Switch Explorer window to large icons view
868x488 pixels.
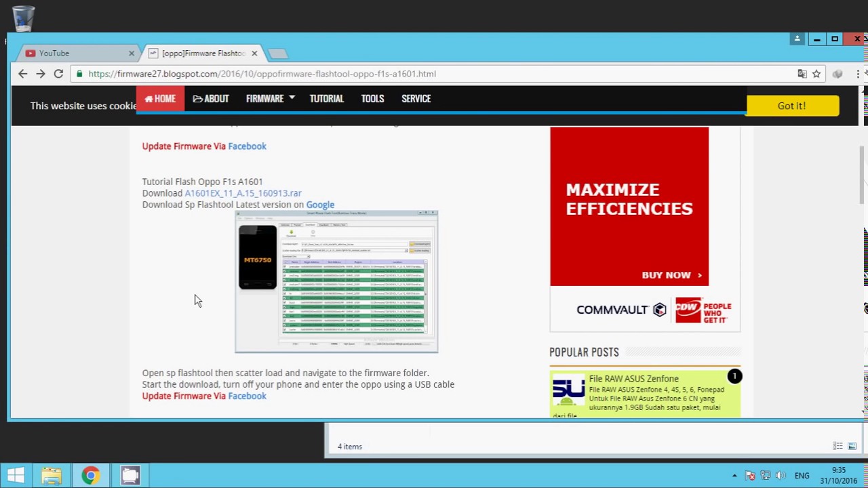click(x=852, y=446)
